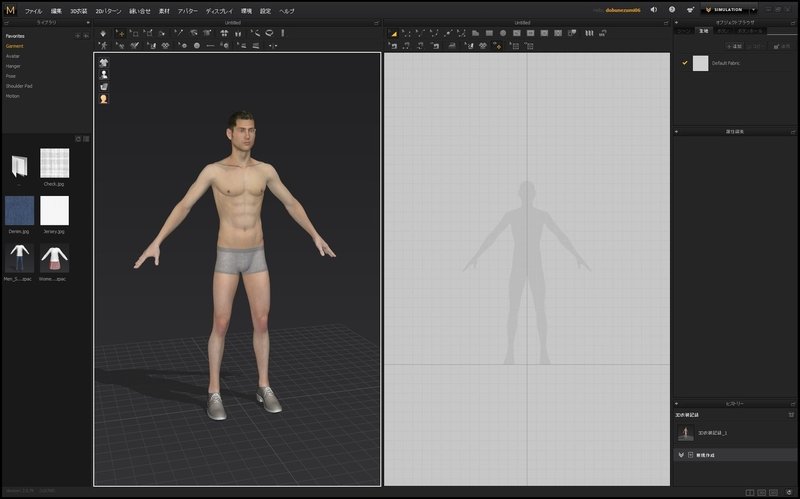Switch to the 生地 tab in object browser

pos(704,31)
